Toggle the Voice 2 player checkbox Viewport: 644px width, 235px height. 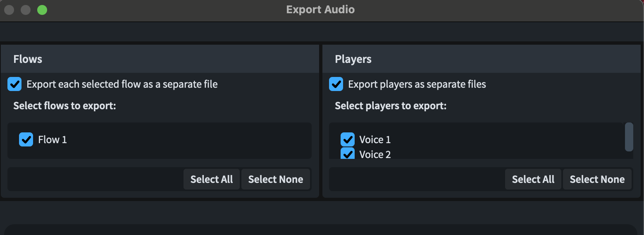coord(348,153)
